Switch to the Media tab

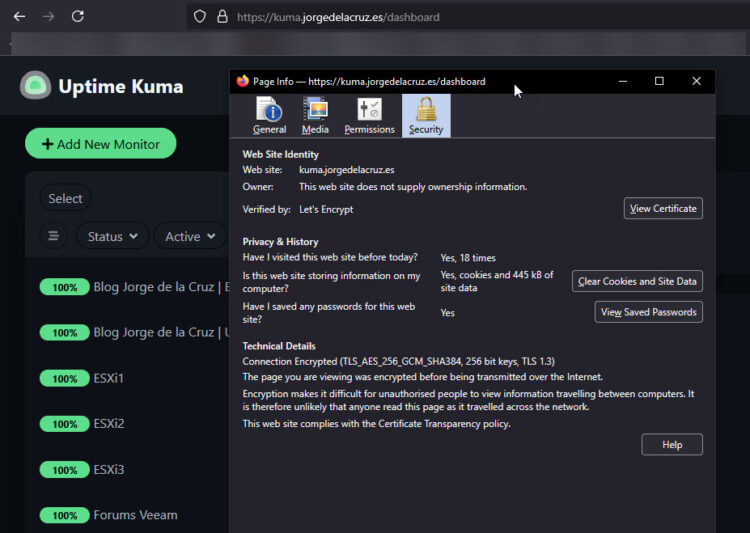[x=315, y=116]
